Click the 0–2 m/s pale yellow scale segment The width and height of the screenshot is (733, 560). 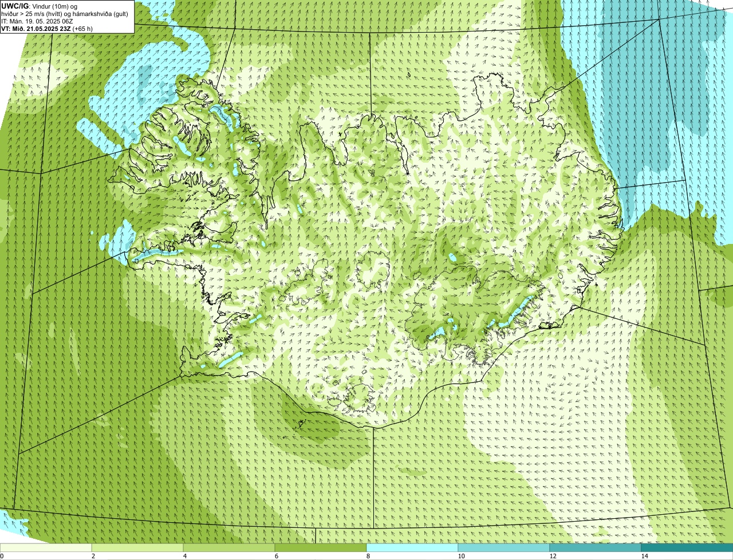coord(46,547)
